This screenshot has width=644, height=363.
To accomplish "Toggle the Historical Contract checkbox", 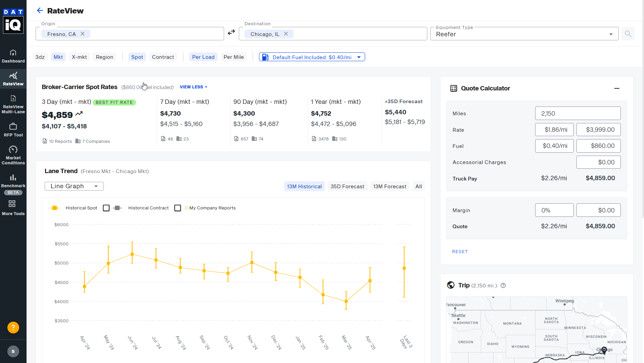I will (x=106, y=208).
